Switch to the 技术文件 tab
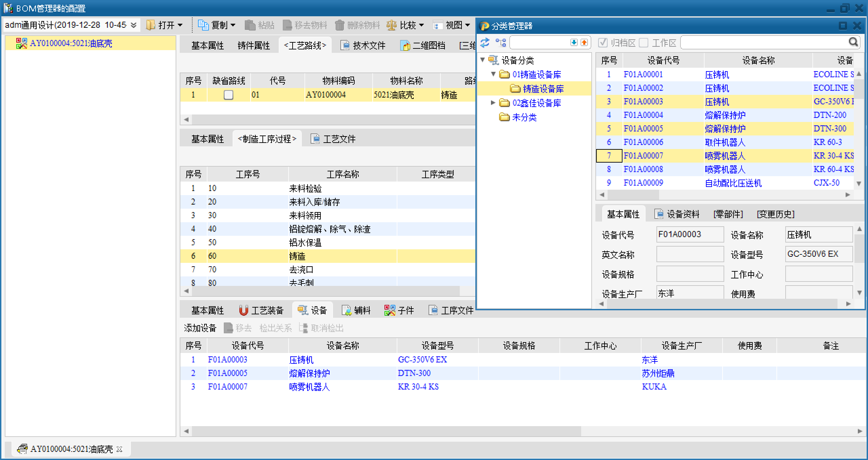 point(364,45)
